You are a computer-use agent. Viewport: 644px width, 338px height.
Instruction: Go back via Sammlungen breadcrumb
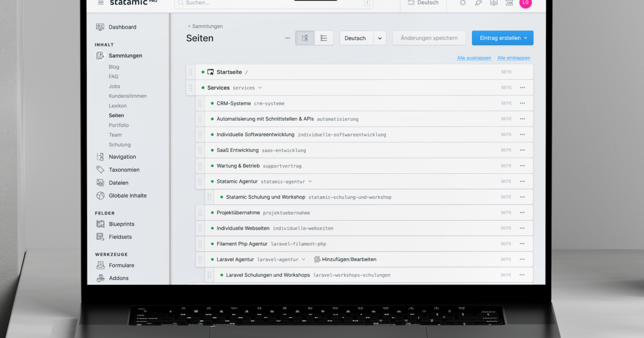tap(205, 26)
